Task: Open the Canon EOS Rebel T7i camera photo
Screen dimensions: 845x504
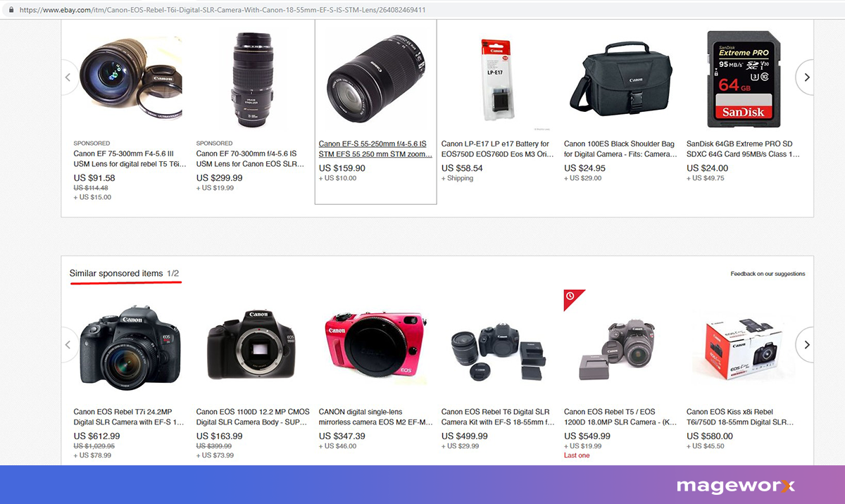Action: click(x=130, y=344)
